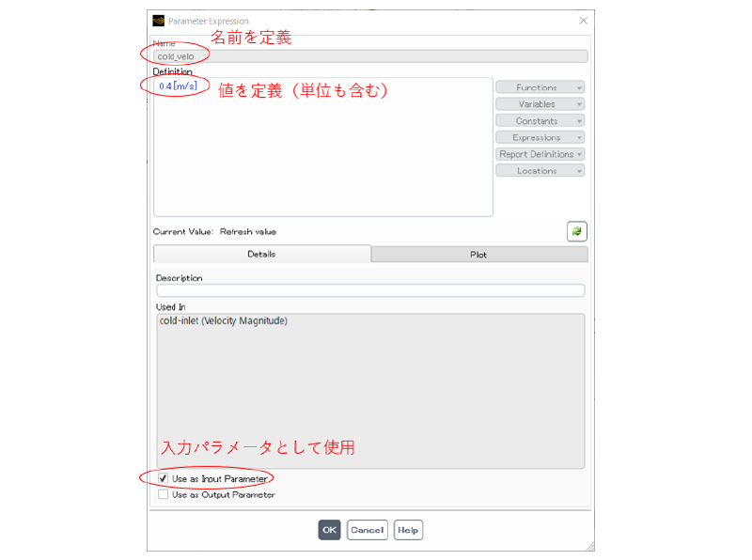Click the Cancel button
Image resolution: width=752 pixels, height=560 pixels.
click(x=367, y=529)
